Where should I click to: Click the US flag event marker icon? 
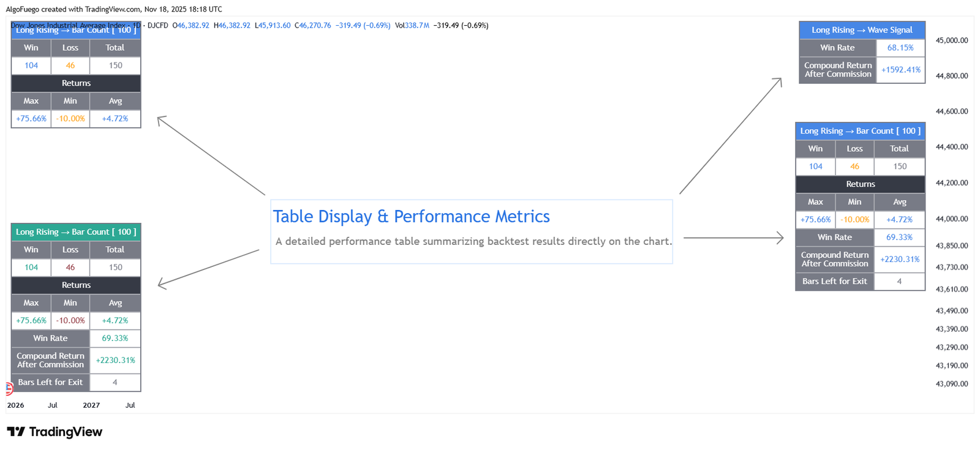click(x=9, y=388)
